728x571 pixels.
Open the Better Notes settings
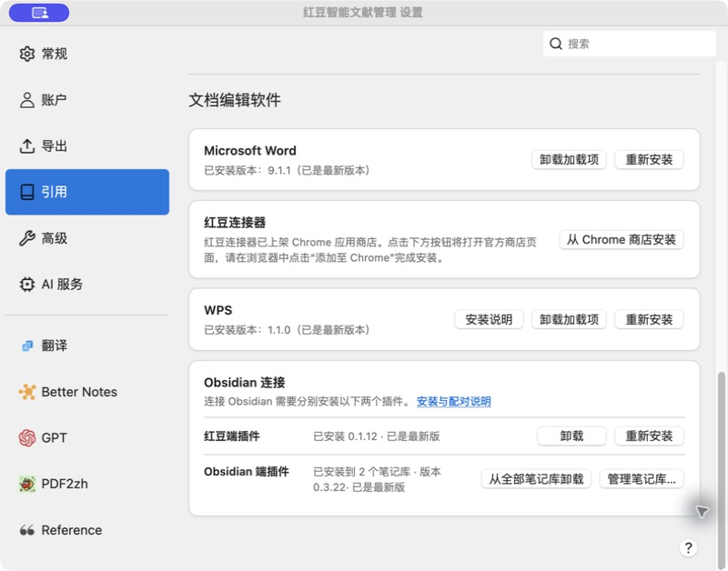coord(87,392)
